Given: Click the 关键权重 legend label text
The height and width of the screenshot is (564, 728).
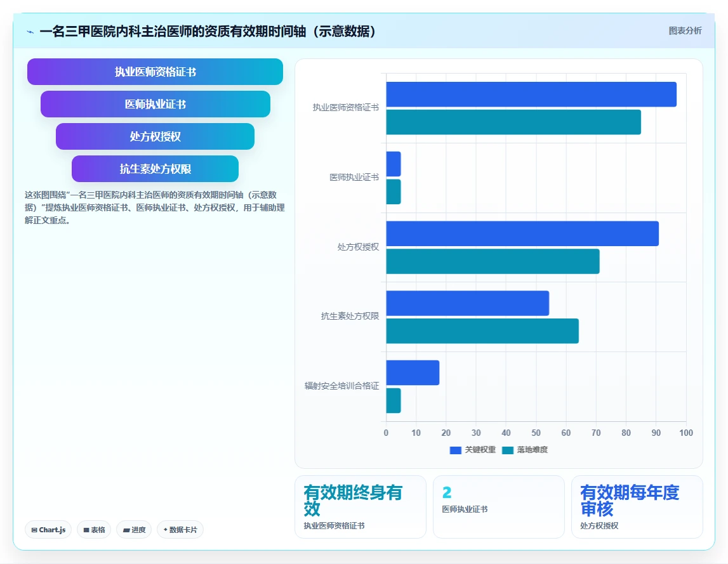Looking at the screenshot, I should point(480,450).
